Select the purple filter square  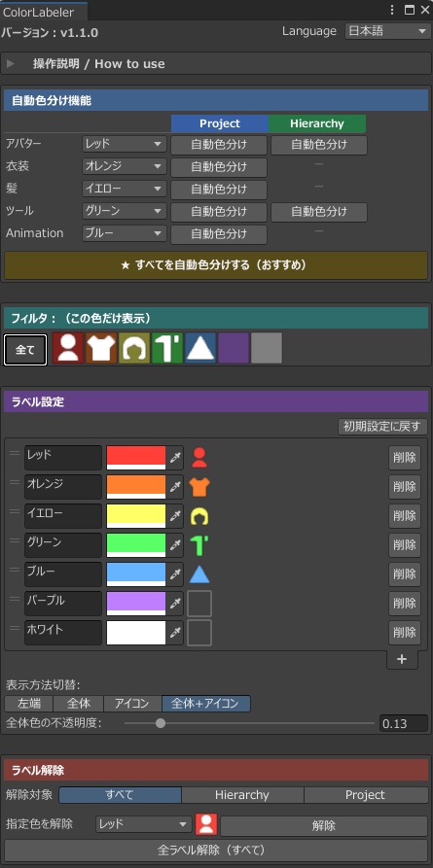[234, 348]
